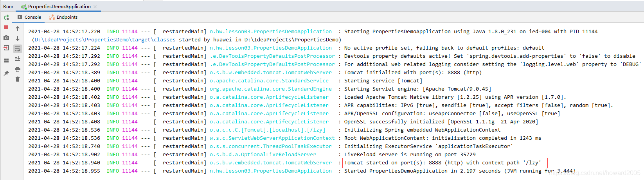This screenshot has width=644, height=180.
Task: Go down the stack trace arrow
Action: click(18, 39)
